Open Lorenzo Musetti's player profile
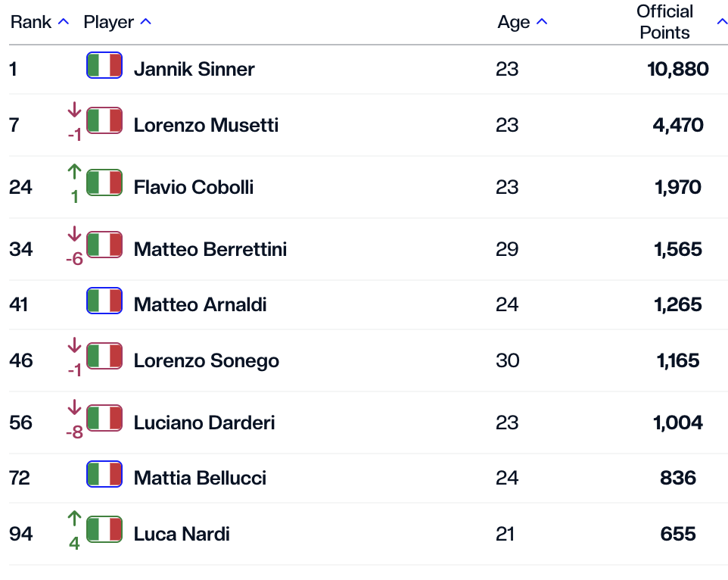This screenshot has height=580, width=728. [206, 125]
